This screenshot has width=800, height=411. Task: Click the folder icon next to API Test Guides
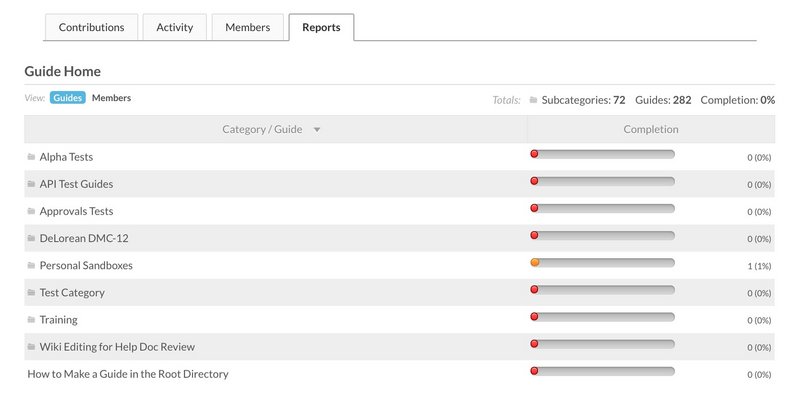[x=31, y=184]
